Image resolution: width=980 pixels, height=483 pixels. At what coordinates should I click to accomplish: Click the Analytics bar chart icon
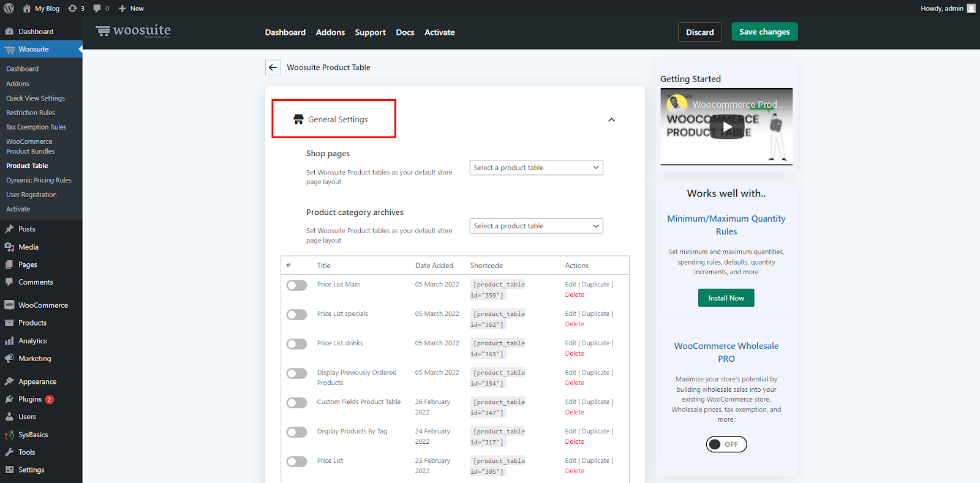pos(9,341)
